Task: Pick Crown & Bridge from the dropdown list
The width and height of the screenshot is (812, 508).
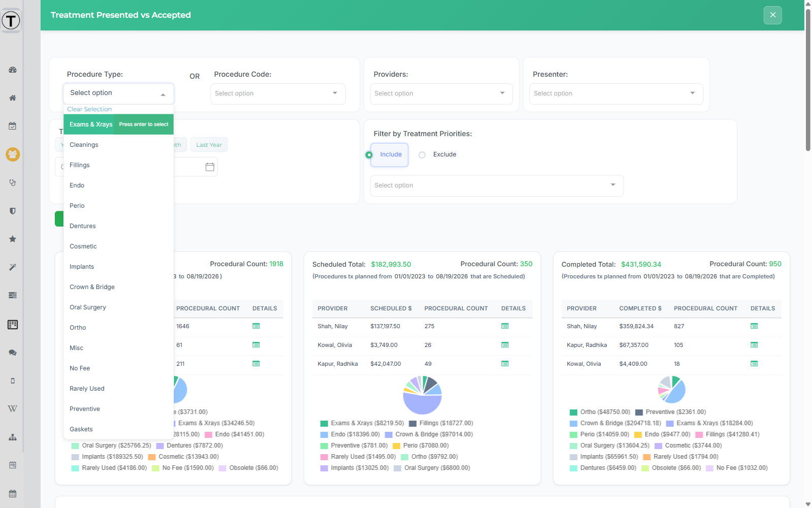Action: (118, 287)
